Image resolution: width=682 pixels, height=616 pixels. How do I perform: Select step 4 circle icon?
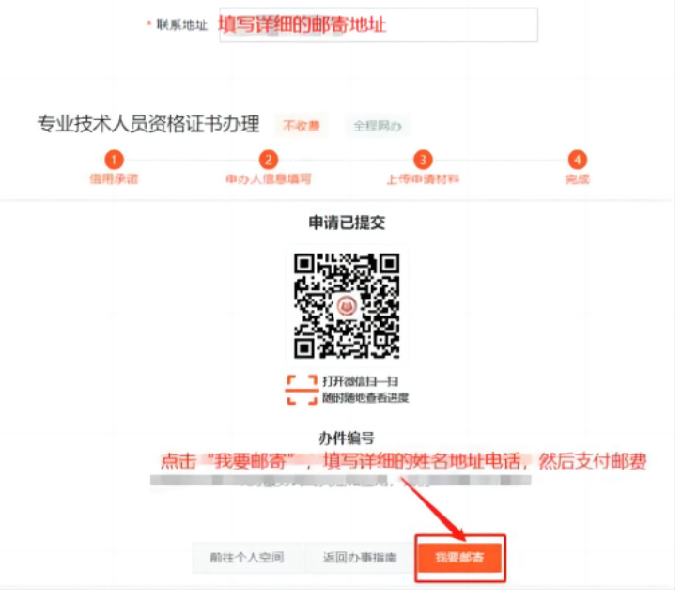577,160
